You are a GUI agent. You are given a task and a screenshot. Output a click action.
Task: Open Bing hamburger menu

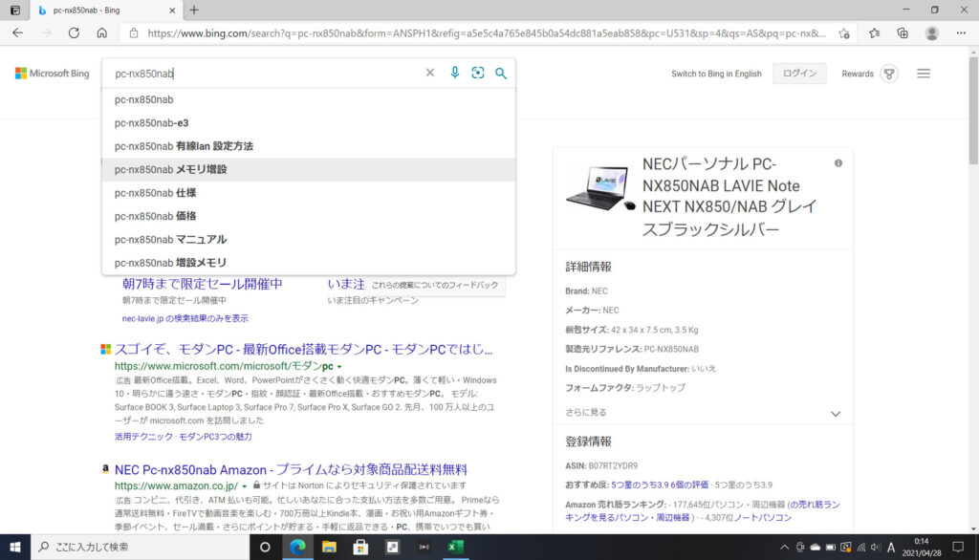924,74
